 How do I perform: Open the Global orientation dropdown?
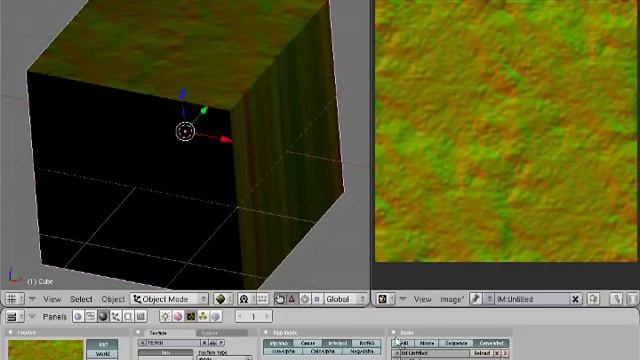pyautogui.click(x=345, y=299)
